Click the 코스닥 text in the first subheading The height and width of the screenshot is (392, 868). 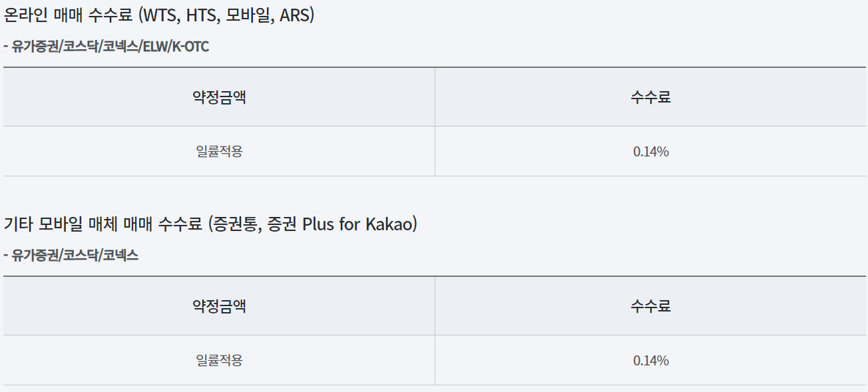(x=81, y=47)
